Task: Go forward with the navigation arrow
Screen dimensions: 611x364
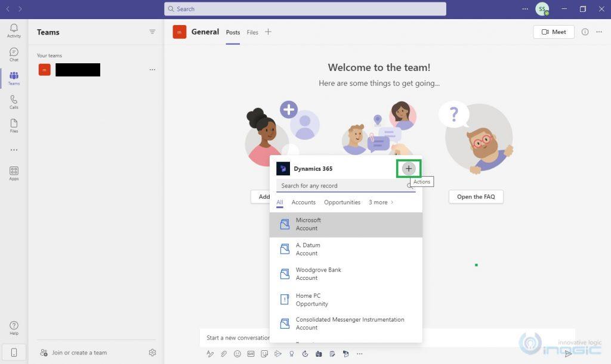Action: point(20,8)
